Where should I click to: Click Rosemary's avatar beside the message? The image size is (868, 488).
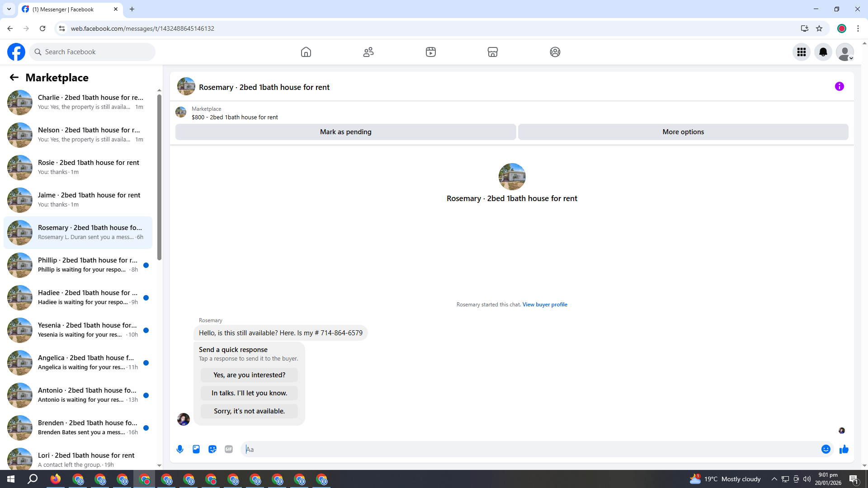coord(184,419)
